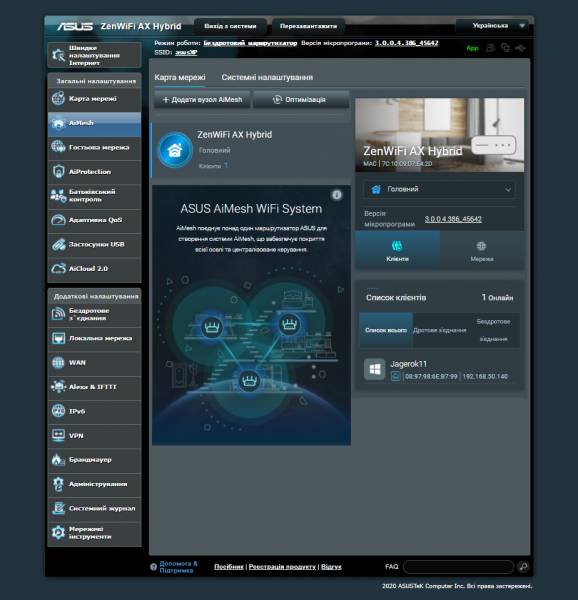Click the Windows icon of Jagerok11 client
Screen dimensions: 578x600
tap(374, 369)
